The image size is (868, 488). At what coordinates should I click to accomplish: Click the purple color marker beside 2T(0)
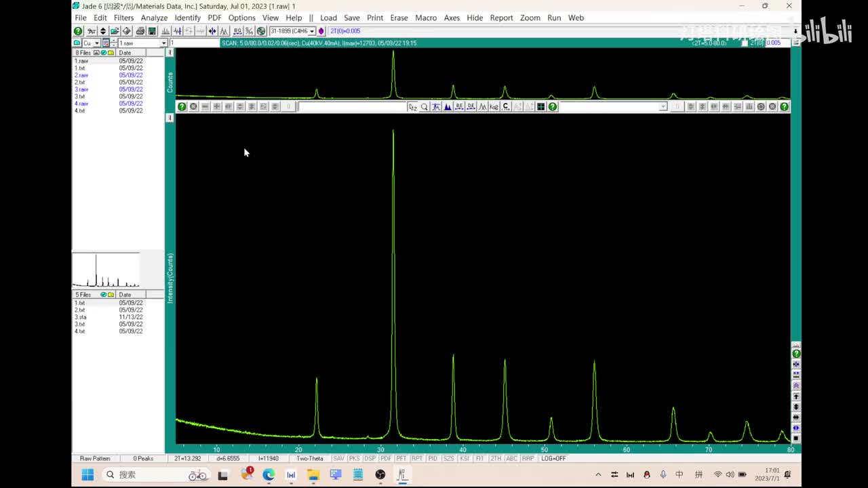[x=321, y=31]
